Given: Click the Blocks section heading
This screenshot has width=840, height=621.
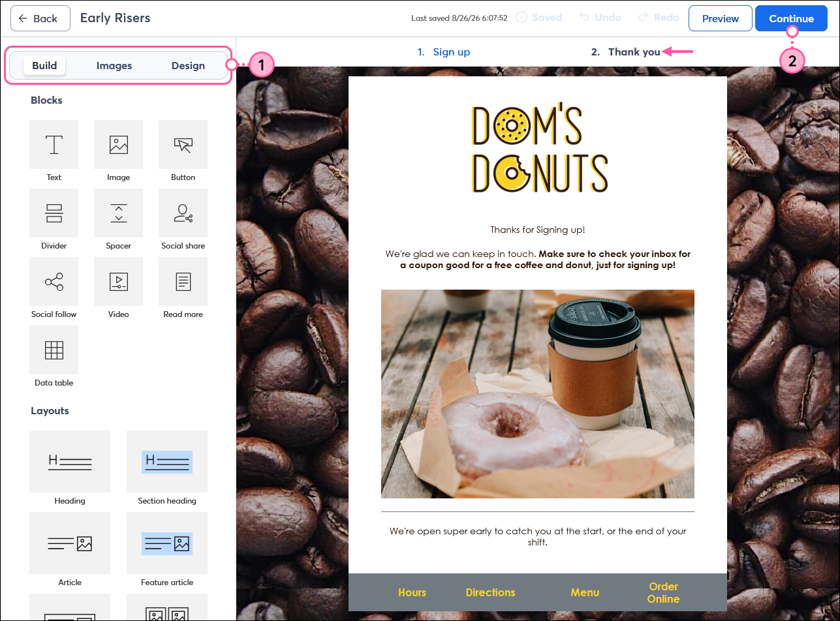Looking at the screenshot, I should (46, 100).
